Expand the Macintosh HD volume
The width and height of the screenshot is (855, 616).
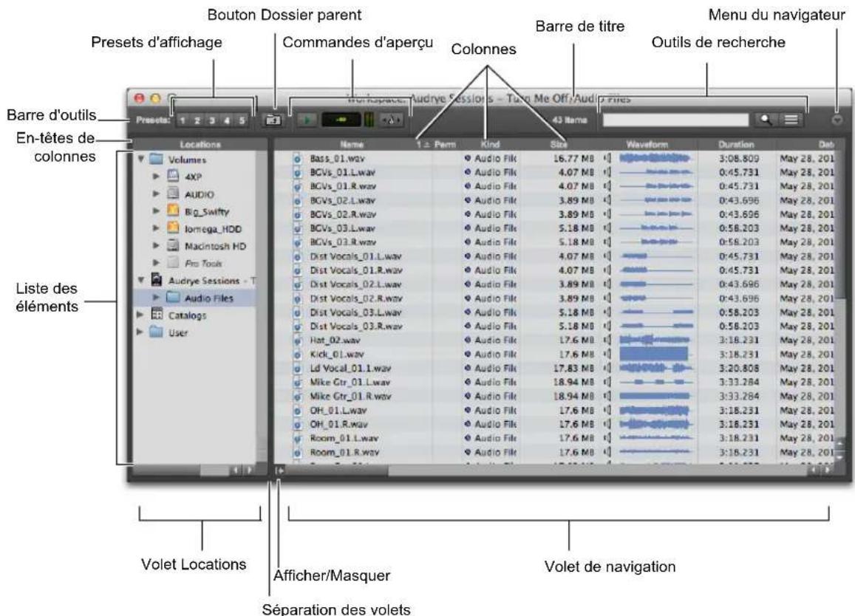156,245
